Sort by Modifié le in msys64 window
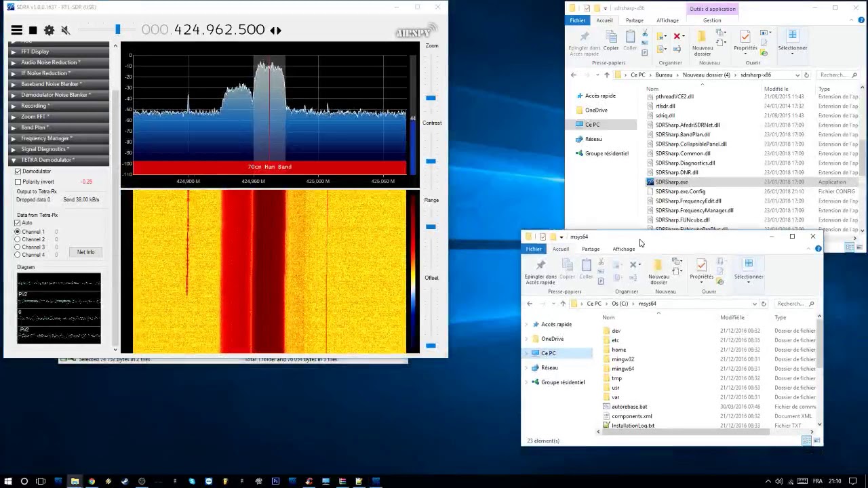This screenshot has height=488, width=868. pyautogui.click(x=732, y=317)
